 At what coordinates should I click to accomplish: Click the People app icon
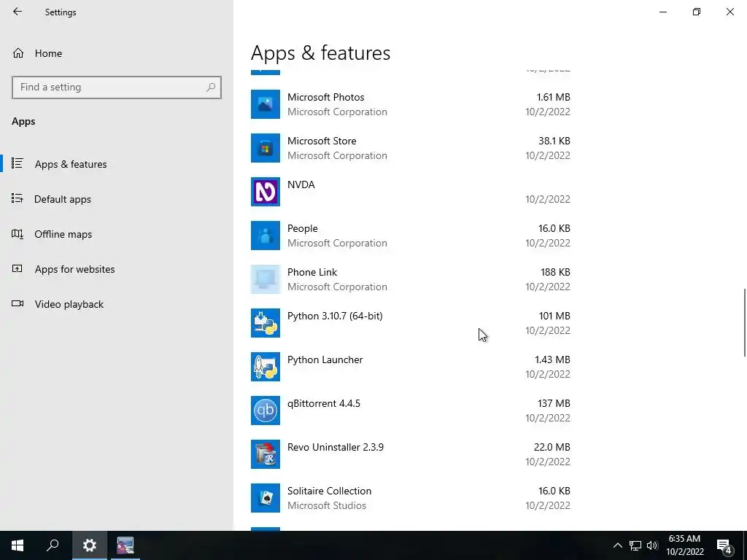pos(266,236)
